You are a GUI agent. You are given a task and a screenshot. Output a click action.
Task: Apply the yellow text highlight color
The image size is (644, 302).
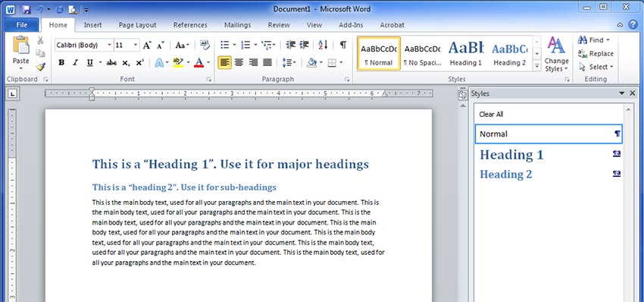pos(178,62)
